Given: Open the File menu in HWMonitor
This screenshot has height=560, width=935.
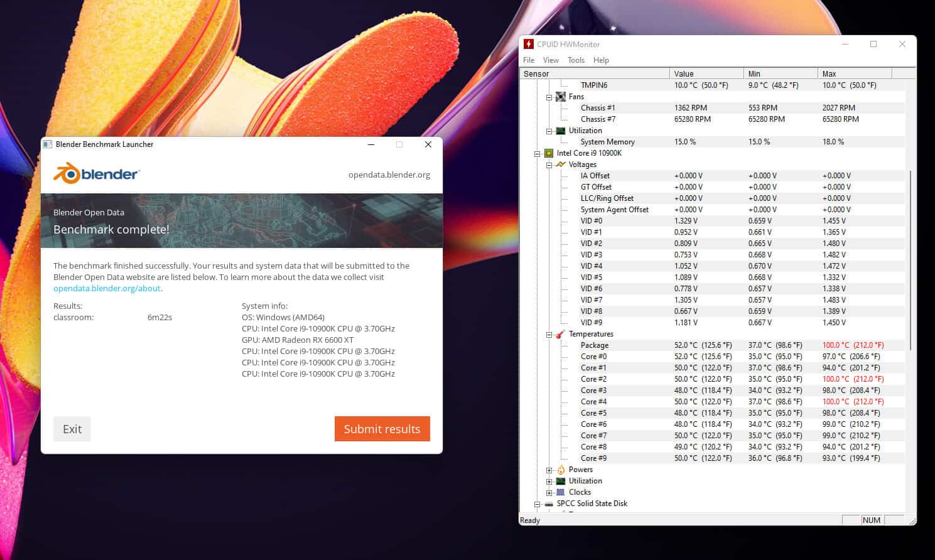Looking at the screenshot, I should click(529, 60).
